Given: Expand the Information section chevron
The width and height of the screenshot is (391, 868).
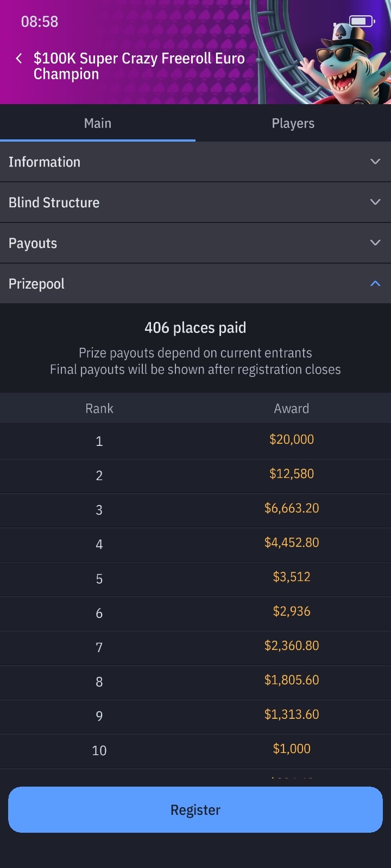Looking at the screenshot, I should point(375,162).
